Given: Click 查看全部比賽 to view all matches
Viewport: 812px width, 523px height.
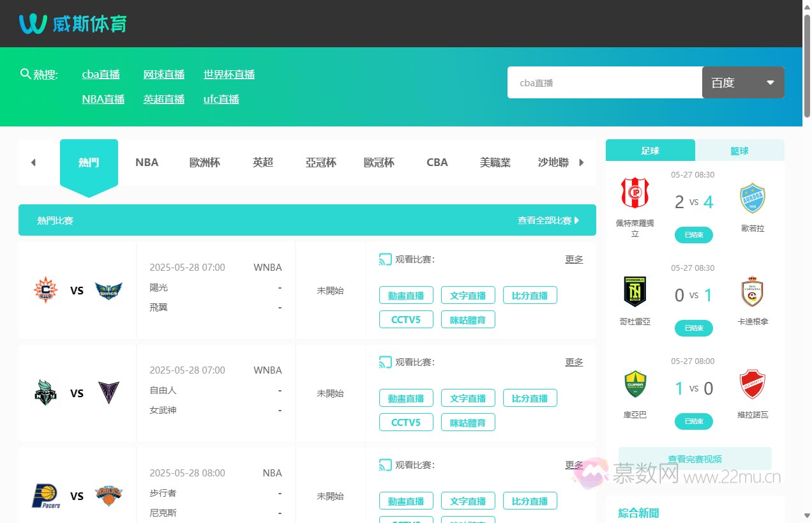Looking at the screenshot, I should 548,220.
